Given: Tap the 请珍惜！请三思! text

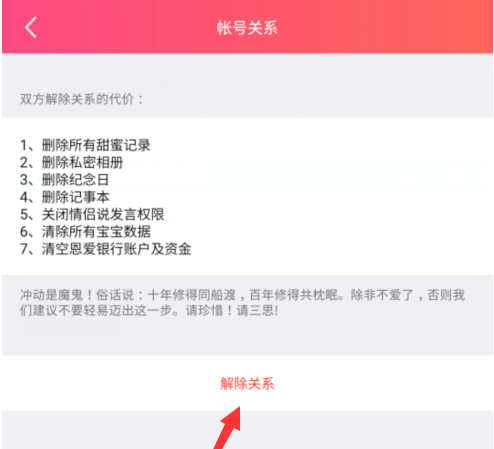Looking at the screenshot, I should pyautogui.click(x=232, y=311).
